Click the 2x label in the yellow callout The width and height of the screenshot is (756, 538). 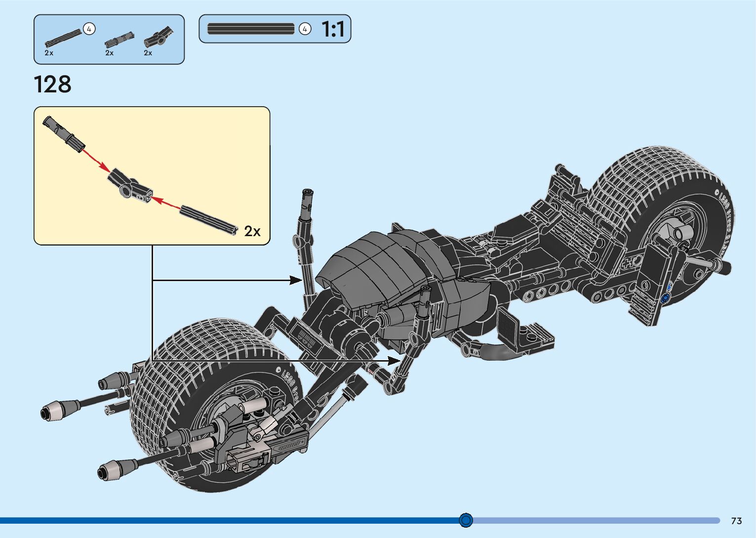click(252, 231)
